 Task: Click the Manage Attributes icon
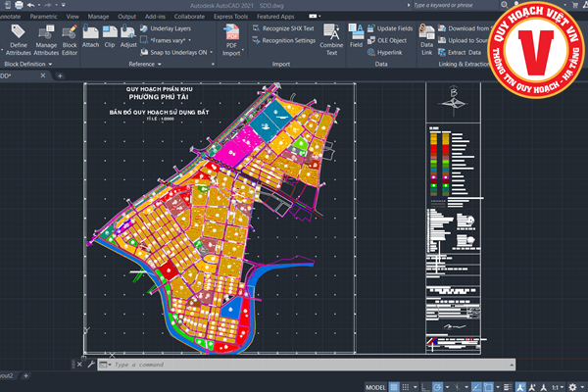tap(46, 37)
